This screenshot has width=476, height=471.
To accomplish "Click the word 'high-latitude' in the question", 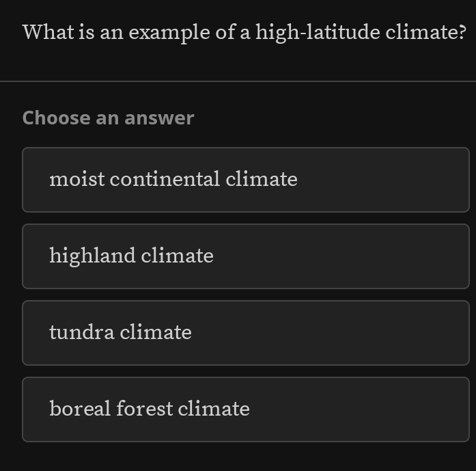I will 317,32.
